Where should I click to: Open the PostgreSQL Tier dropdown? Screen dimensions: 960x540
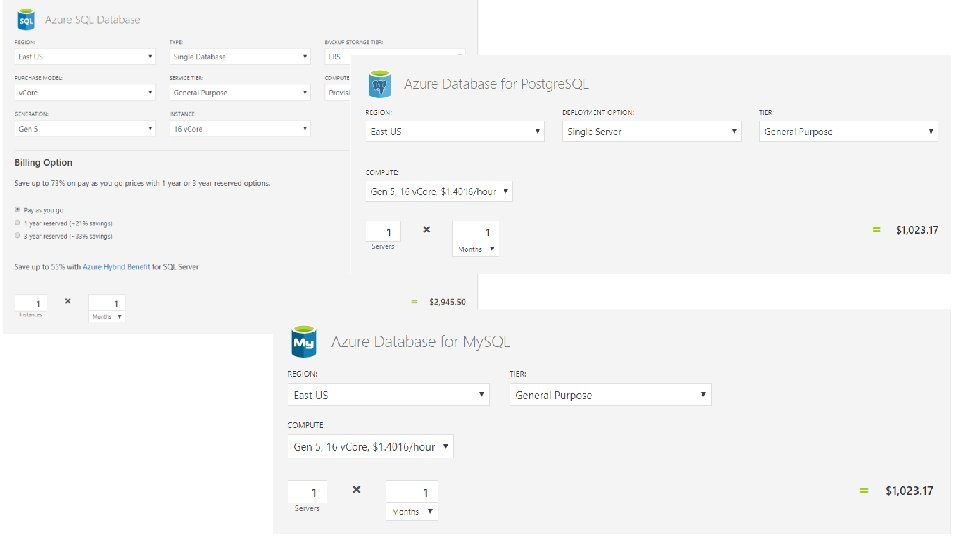pyautogui.click(x=849, y=131)
